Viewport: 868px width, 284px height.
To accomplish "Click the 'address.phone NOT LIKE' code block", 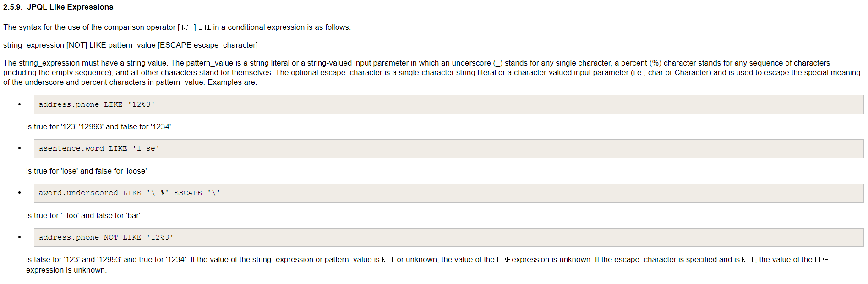I will (448, 237).
